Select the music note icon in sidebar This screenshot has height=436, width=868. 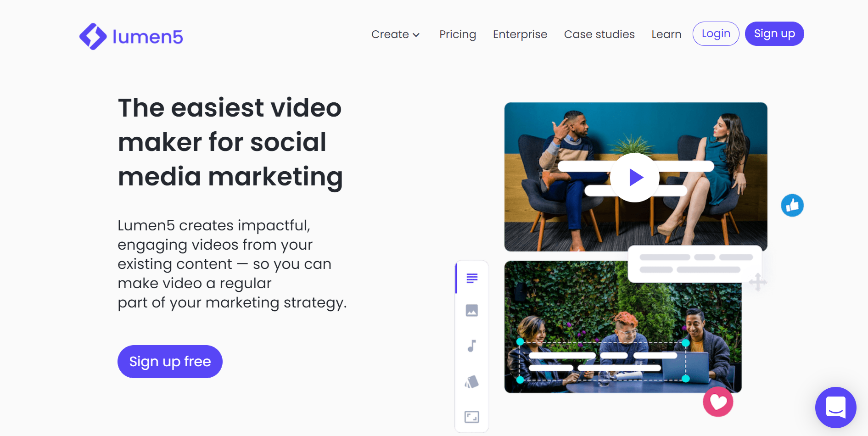tap(472, 346)
